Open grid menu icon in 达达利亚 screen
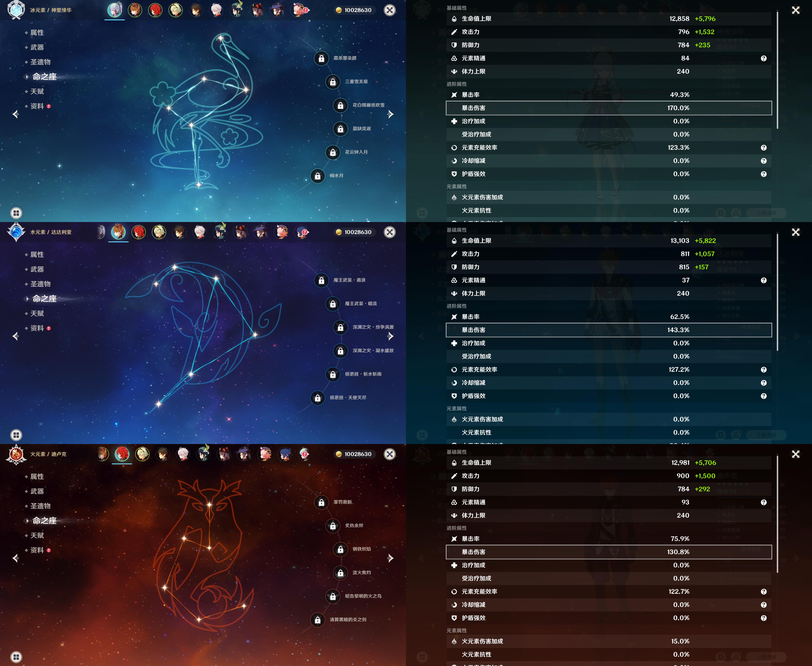Viewport: 812px width, 666px height. pos(16,435)
